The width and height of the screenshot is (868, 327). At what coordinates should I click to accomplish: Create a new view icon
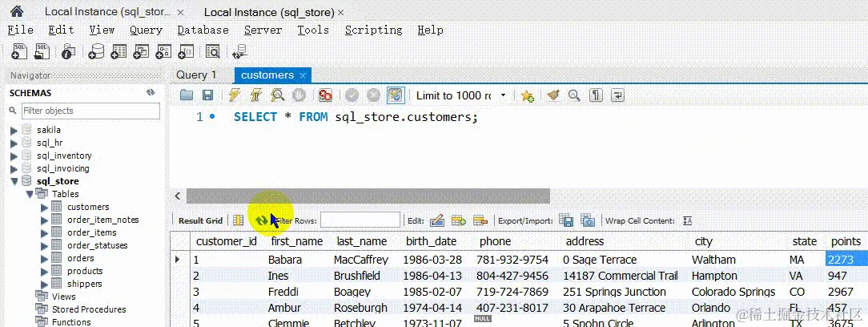141,51
